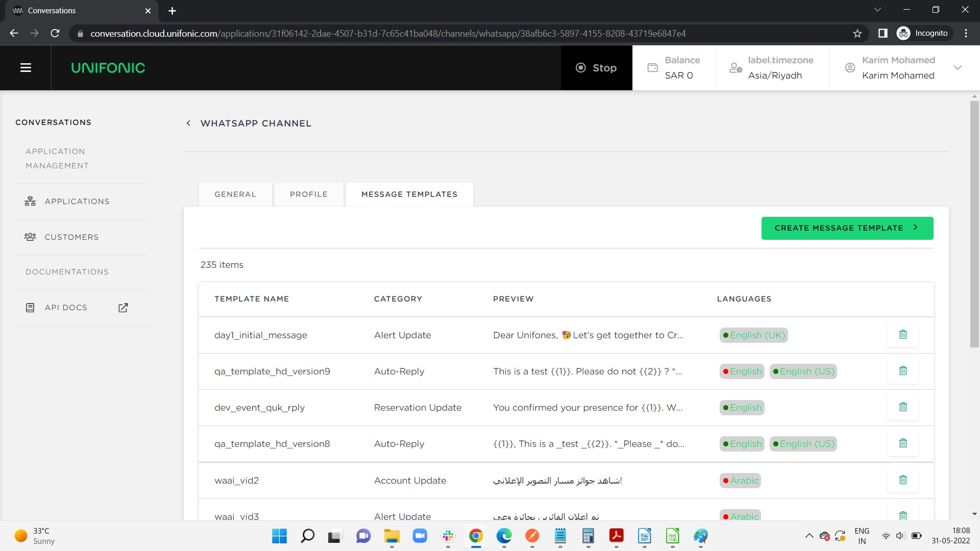Open Applications in sidebar
980x551 pixels.
point(77,202)
